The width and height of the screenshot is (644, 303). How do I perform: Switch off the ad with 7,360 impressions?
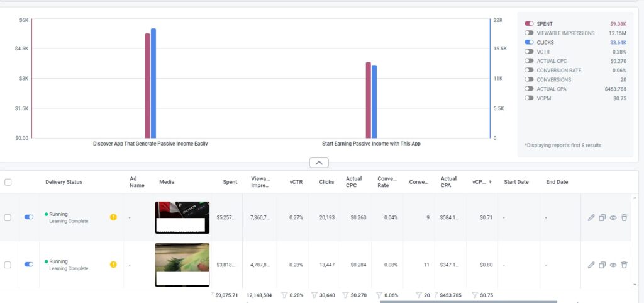click(x=29, y=217)
